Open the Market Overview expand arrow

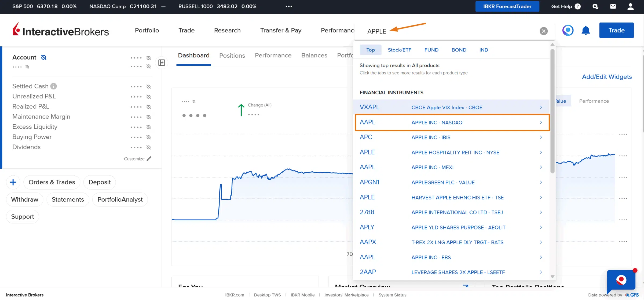pos(466,286)
